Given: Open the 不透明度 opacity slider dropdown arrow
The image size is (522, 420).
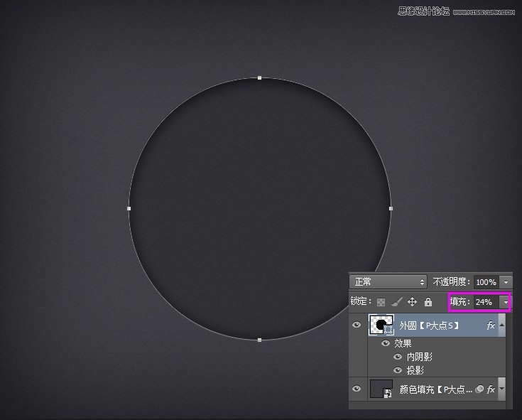Looking at the screenshot, I should [x=505, y=282].
